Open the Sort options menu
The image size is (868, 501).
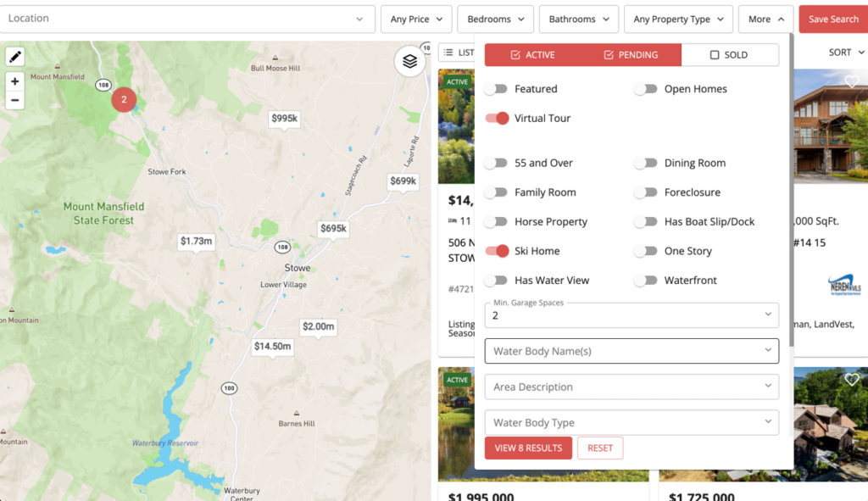(x=846, y=53)
